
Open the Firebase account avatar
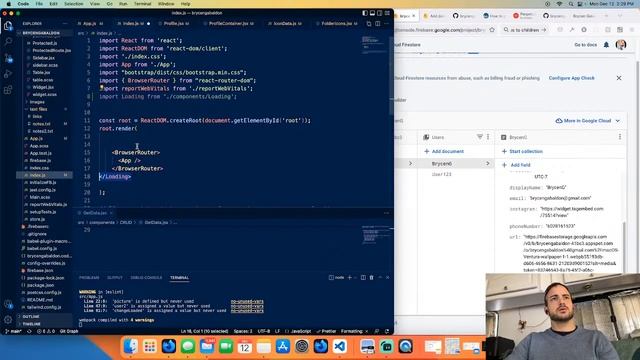pos(621,44)
